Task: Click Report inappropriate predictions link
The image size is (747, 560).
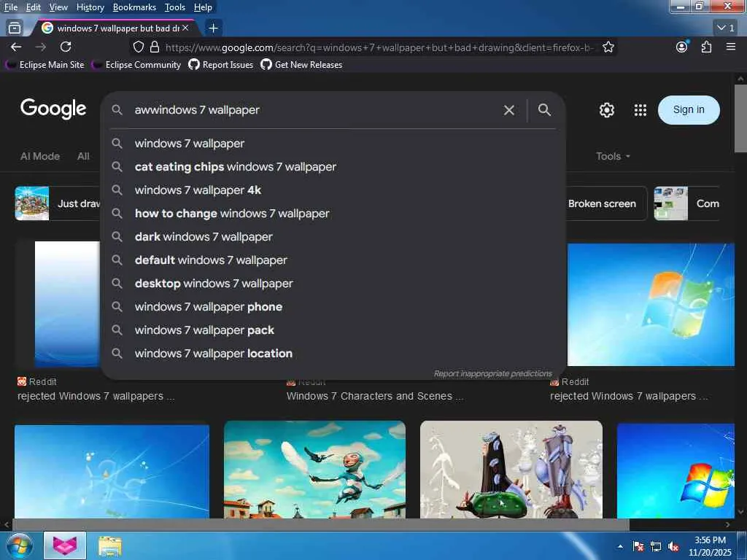Action: point(492,374)
